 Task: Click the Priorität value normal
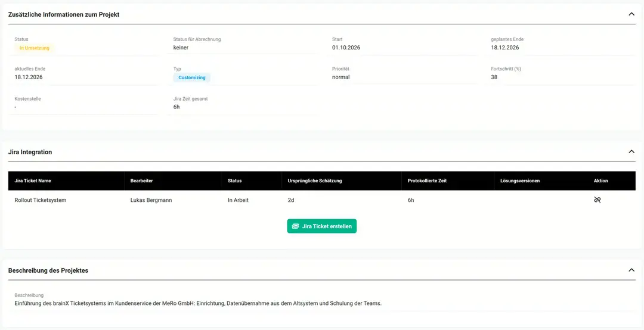[x=341, y=77]
